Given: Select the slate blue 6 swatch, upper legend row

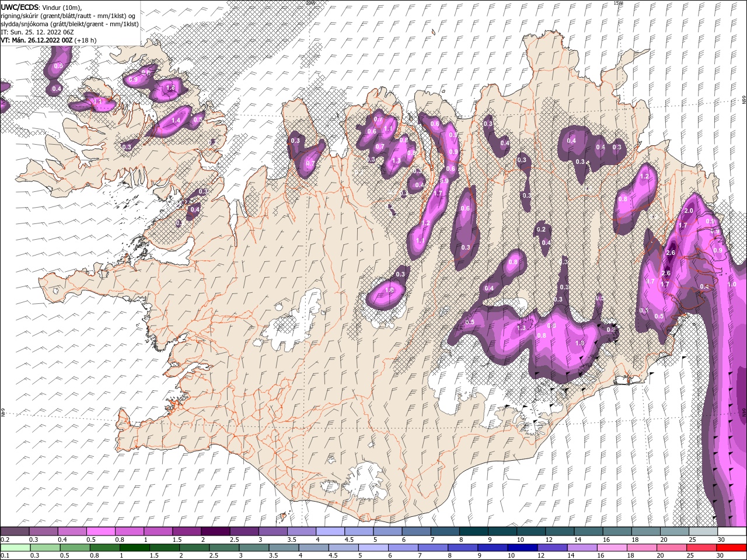Looking at the screenshot, I should (416, 531).
